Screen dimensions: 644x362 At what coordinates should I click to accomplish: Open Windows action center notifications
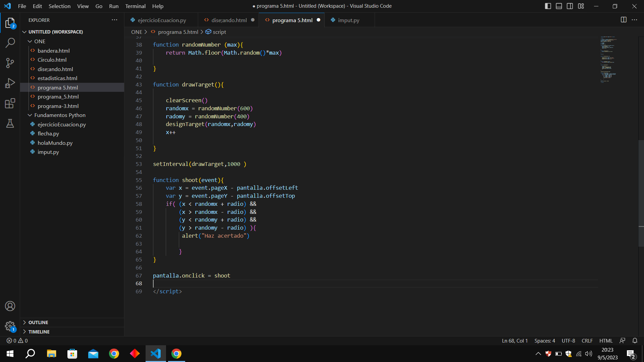click(x=631, y=354)
